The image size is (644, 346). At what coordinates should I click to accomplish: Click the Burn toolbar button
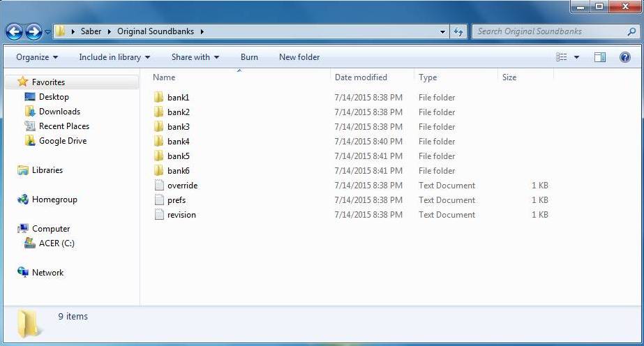point(249,57)
